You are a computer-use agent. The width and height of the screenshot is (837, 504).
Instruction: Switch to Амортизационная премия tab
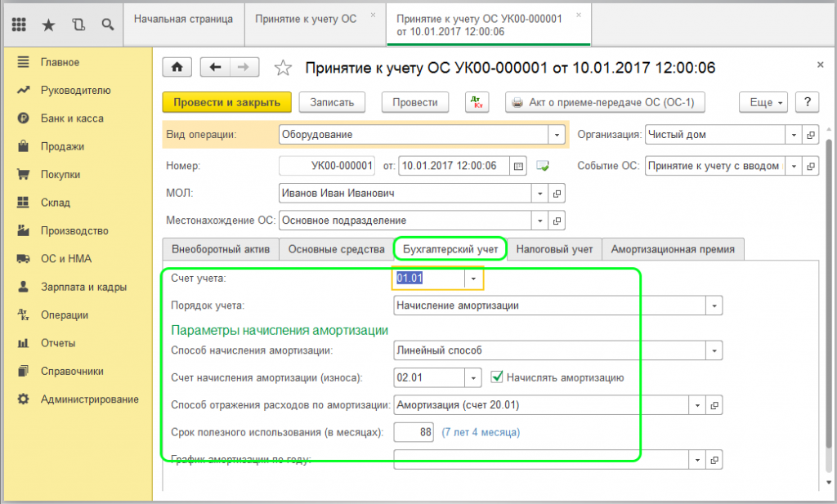(673, 249)
